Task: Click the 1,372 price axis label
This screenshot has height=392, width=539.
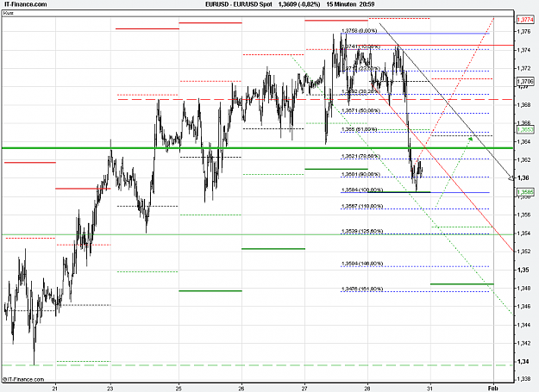Action: [x=523, y=68]
